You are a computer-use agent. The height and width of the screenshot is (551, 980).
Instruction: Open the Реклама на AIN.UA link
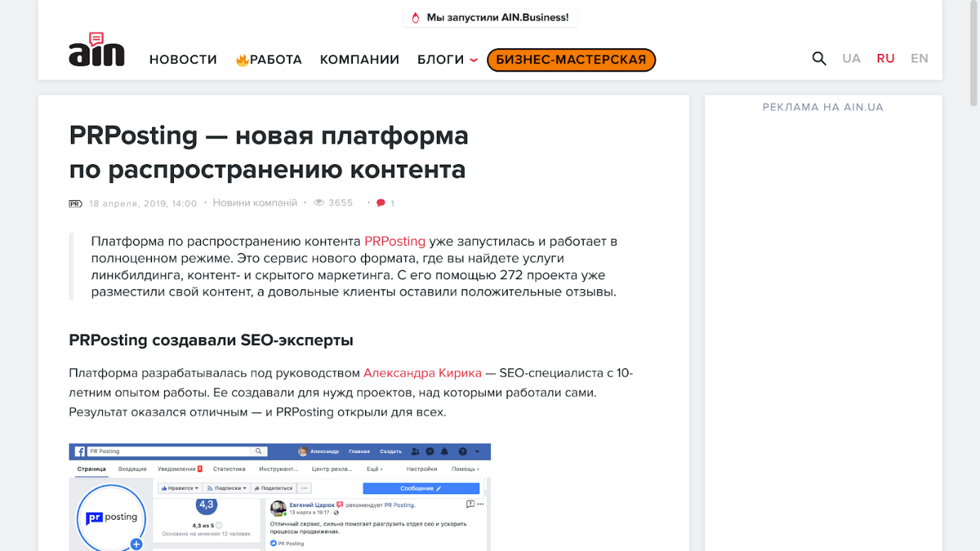[x=823, y=107]
